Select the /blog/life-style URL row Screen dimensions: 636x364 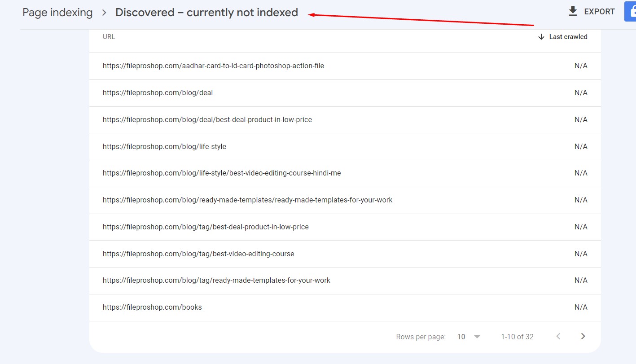click(x=164, y=147)
